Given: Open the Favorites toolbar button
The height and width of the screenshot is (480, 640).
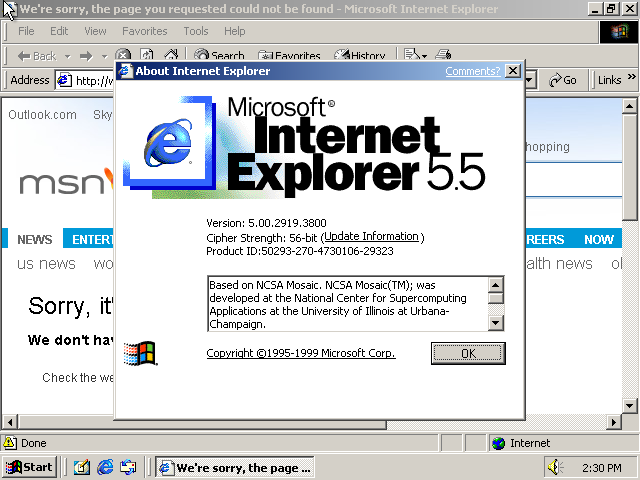Looking at the screenshot, I should coord(289,55).
